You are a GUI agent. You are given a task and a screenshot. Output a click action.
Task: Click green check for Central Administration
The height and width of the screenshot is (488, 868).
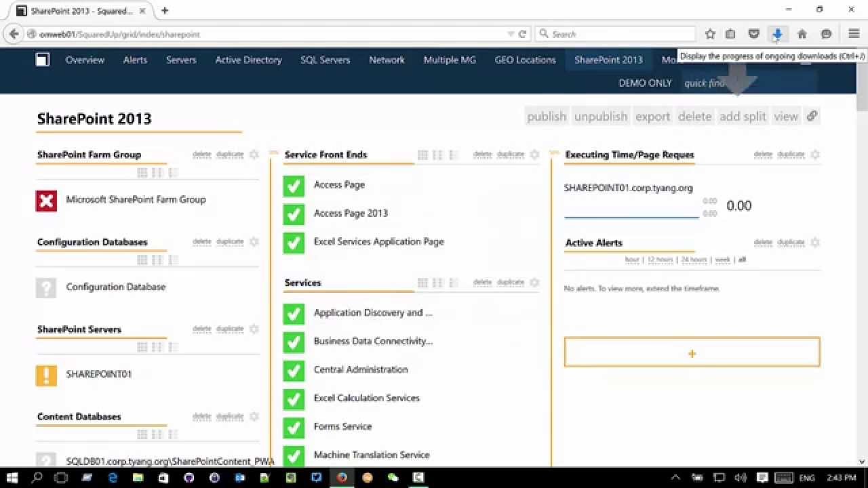point(294,370)
